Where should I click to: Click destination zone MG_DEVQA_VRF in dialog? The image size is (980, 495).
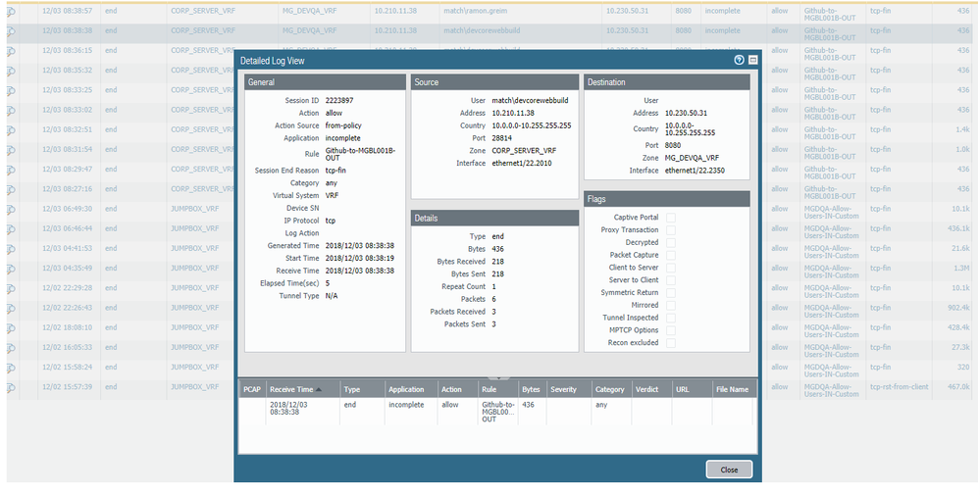pyautogui.click(x=693, y=158)
